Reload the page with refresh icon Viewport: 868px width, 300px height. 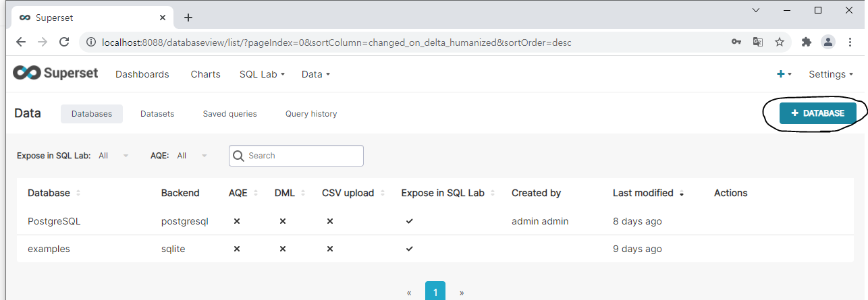64,42
